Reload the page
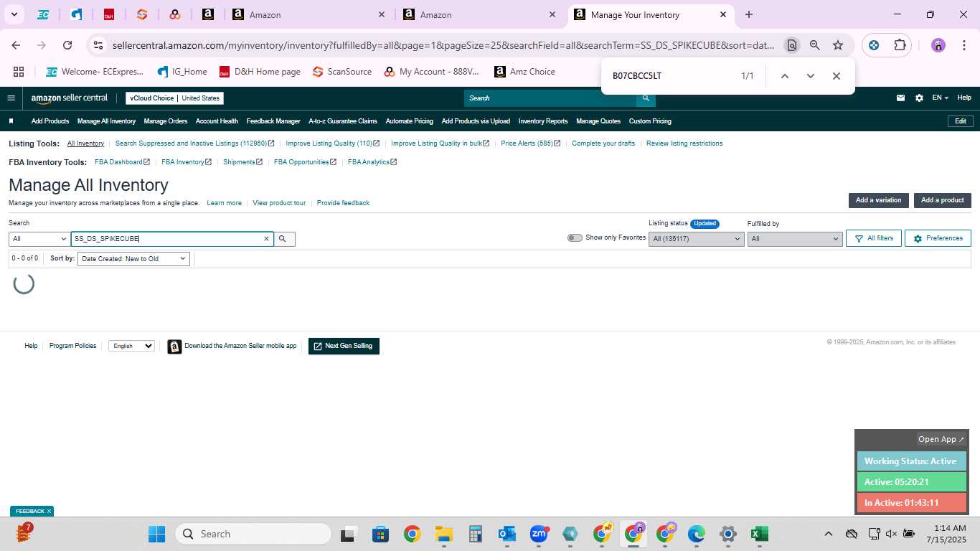Viewport: 980px width, 551px height. click(x=67, y=45)
